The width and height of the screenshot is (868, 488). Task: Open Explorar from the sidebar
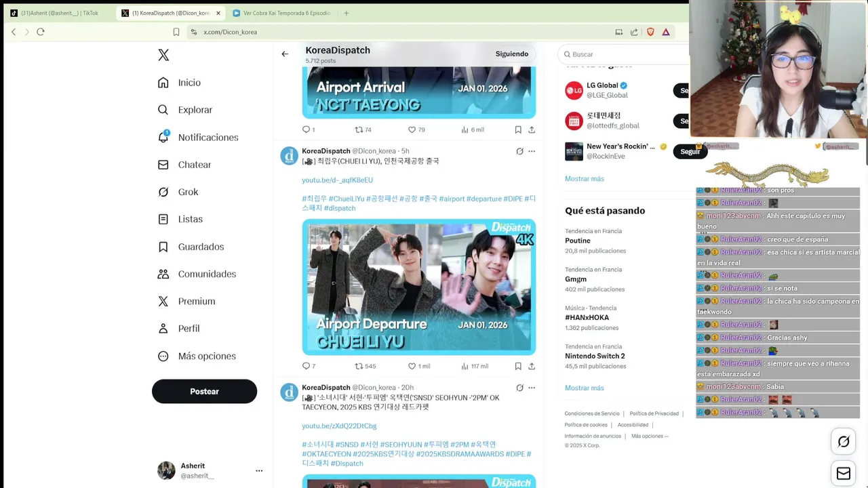point(185,110)
